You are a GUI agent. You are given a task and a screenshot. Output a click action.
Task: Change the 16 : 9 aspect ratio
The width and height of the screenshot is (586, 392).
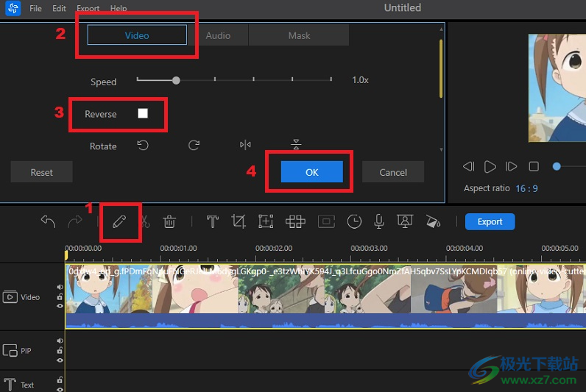[x=526, y=188]
